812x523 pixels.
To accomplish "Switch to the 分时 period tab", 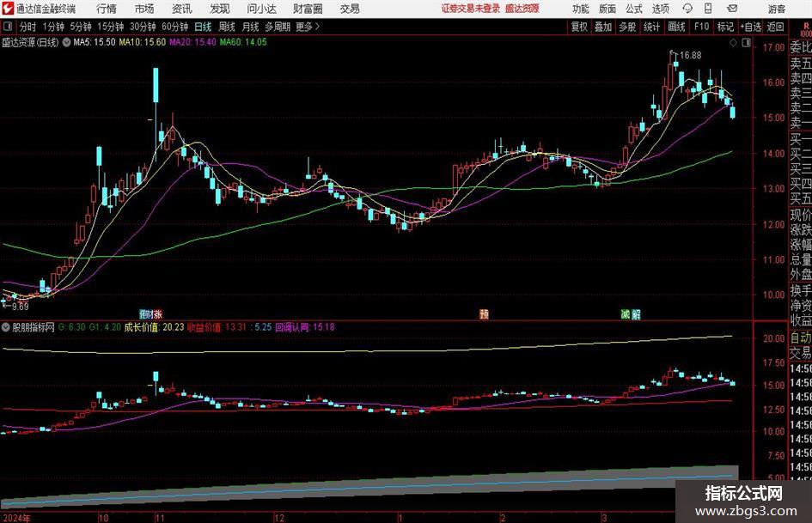I will pyautogui.click(x=28, y=27).
